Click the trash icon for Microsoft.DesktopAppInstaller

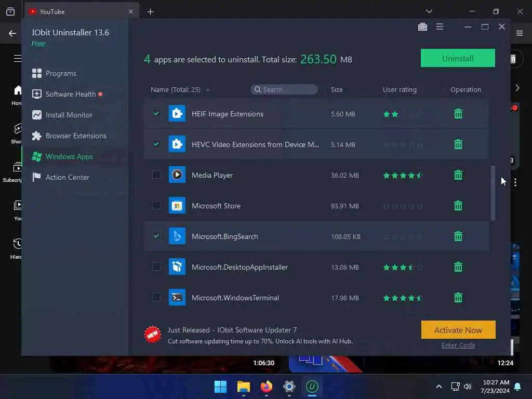click(458, 267)
